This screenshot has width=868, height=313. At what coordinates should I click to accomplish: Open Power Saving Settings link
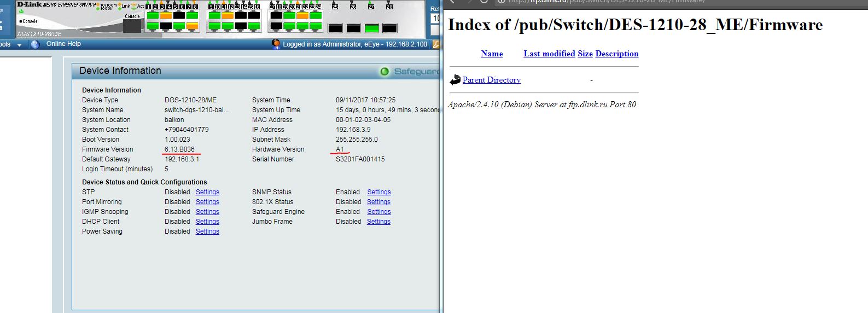coord(207,231)
